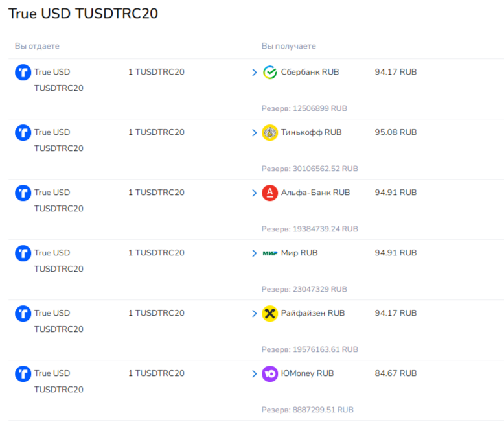504x422 pixels.
Task: Click reserve text 19384739.24 RUB
Action: tap(310, 229)
